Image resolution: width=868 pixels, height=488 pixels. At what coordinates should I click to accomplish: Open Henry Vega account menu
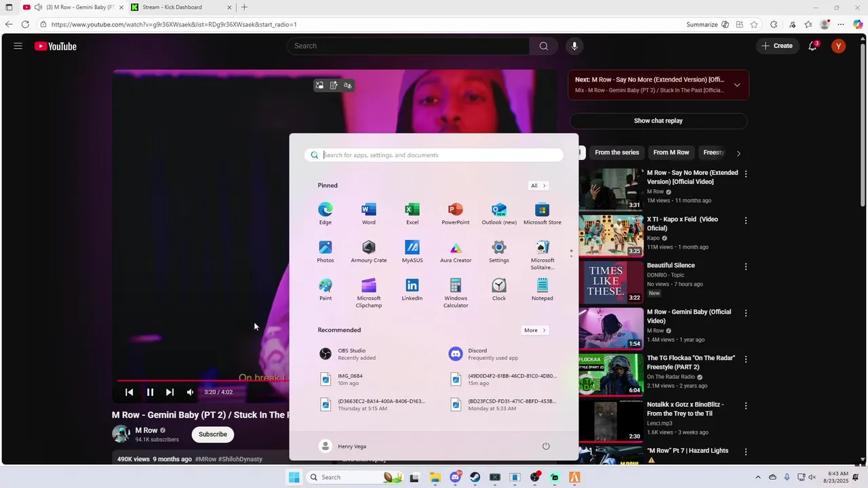[x=343, y=446]
